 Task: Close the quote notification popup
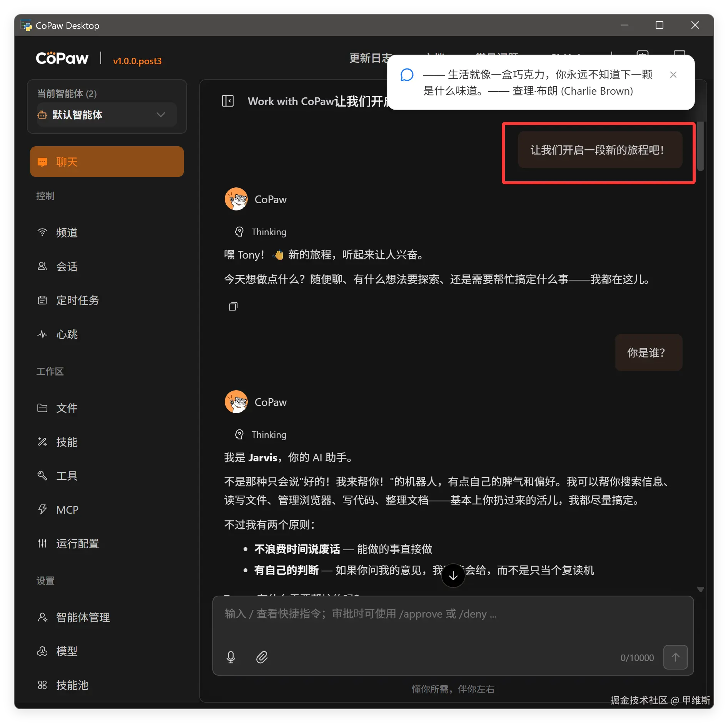673,75
